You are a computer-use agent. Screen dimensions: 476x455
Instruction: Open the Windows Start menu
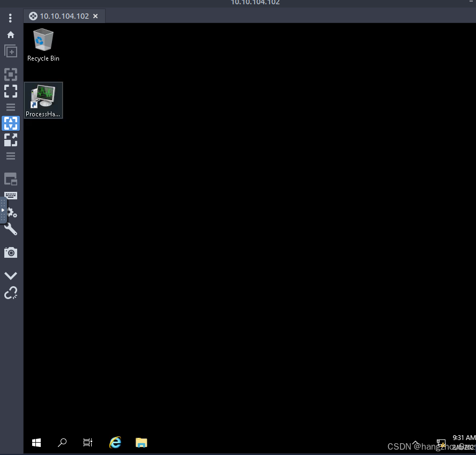(x=36, y=443)
